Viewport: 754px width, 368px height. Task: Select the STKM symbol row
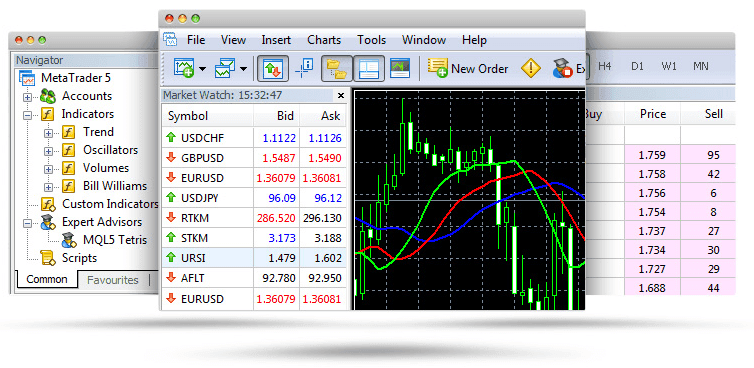click(x=254, y=238)
